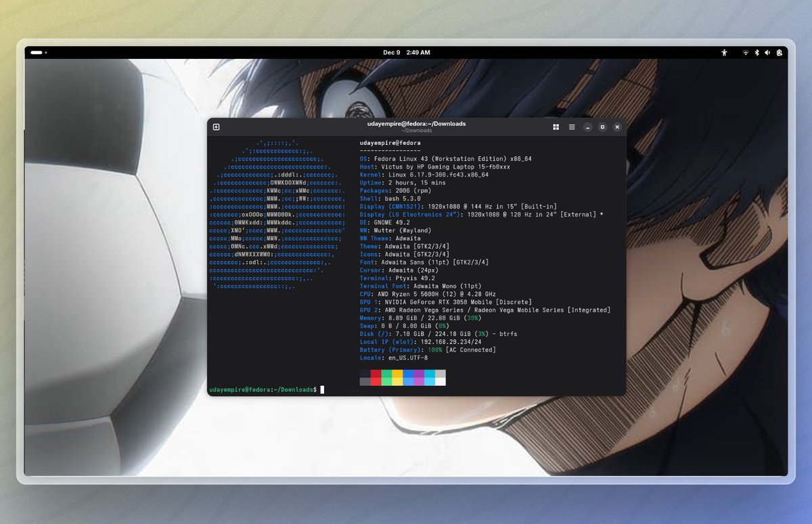Viewport: 812px width, 524px height.
Task: Click the Locale en_US.UTF-8 line
Action: (394, 357)
